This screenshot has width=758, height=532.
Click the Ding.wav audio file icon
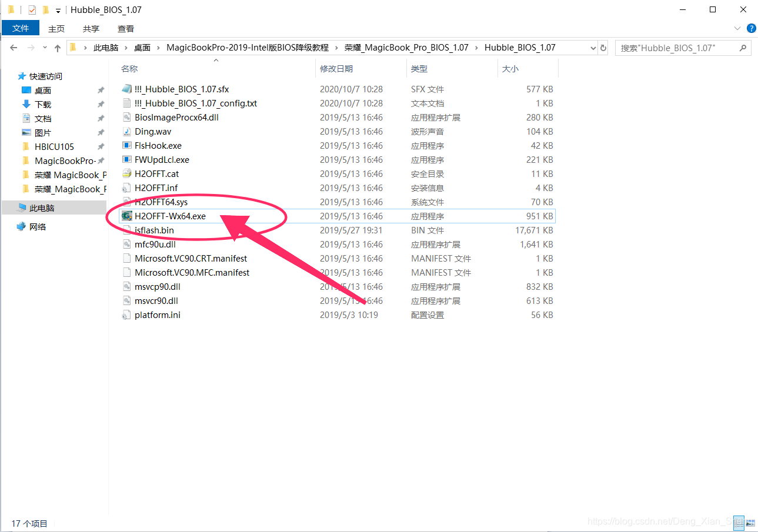tap(126, 132)
